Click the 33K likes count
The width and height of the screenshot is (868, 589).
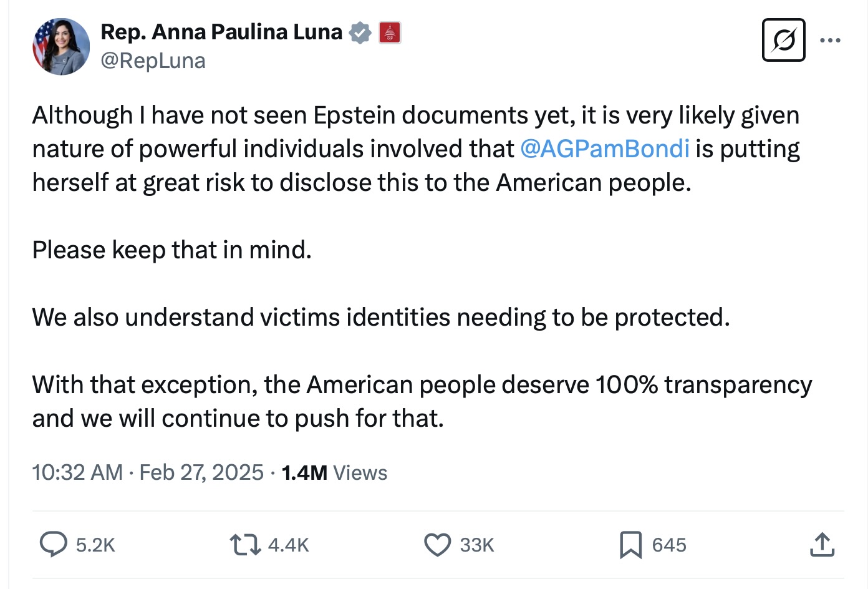coord(477,545)
